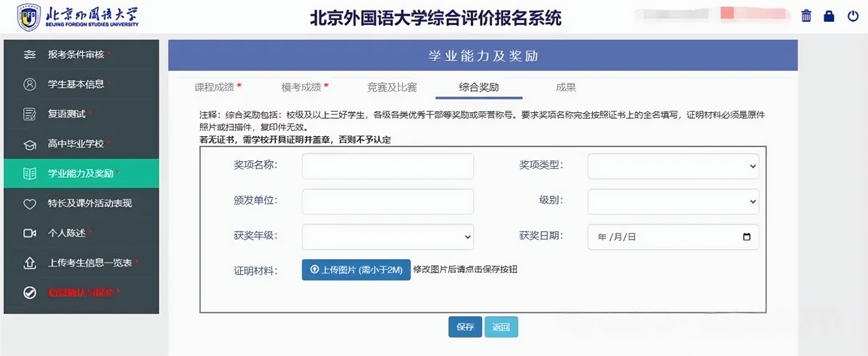Image resolution: width=868 pixels, height=356 pixels.
Task: Click the 颁发单位 input field
Action: (388, 201)
